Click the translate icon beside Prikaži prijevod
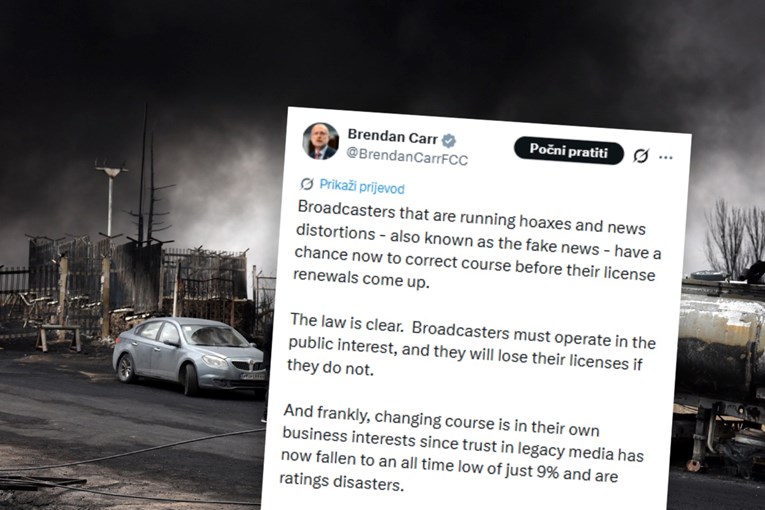Image resolution: width=765 pixels, height=510 pixels. click(307, 184)
